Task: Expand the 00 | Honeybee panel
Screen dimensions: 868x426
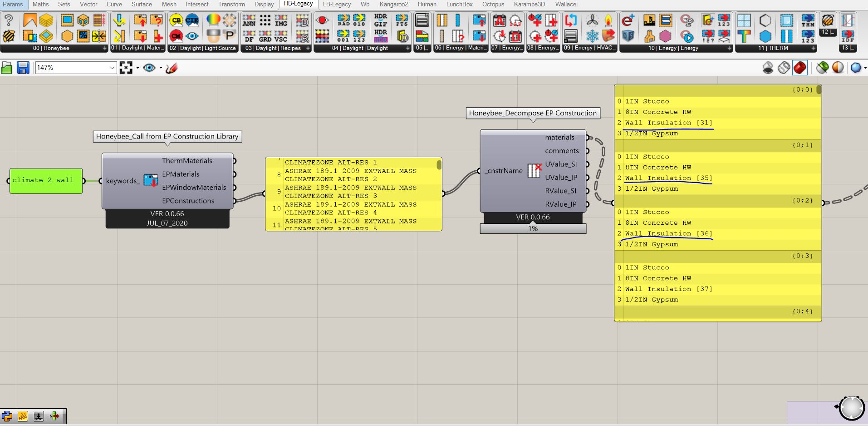Action: click(x=105, y=48)
